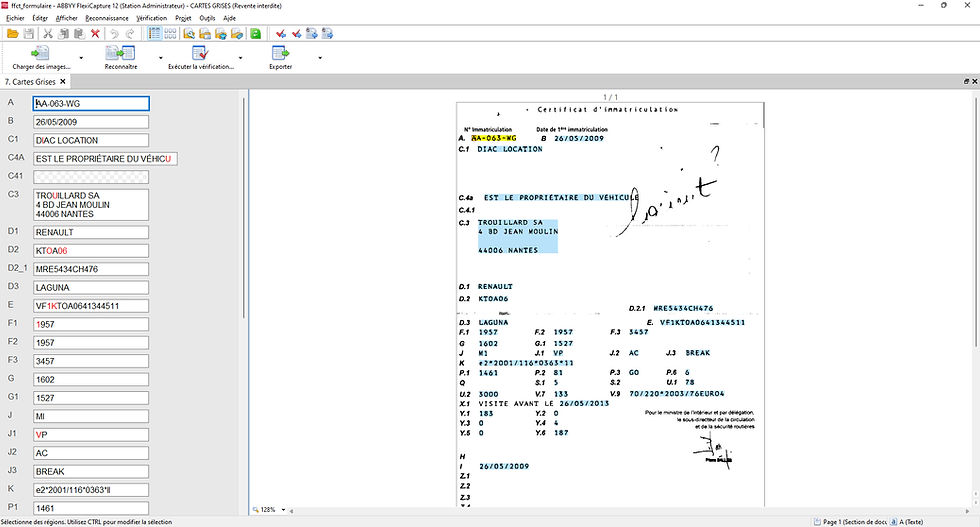This screenshot has width=980, height=527.
Task: Close the document panel with X
Action: click(974, 81)
